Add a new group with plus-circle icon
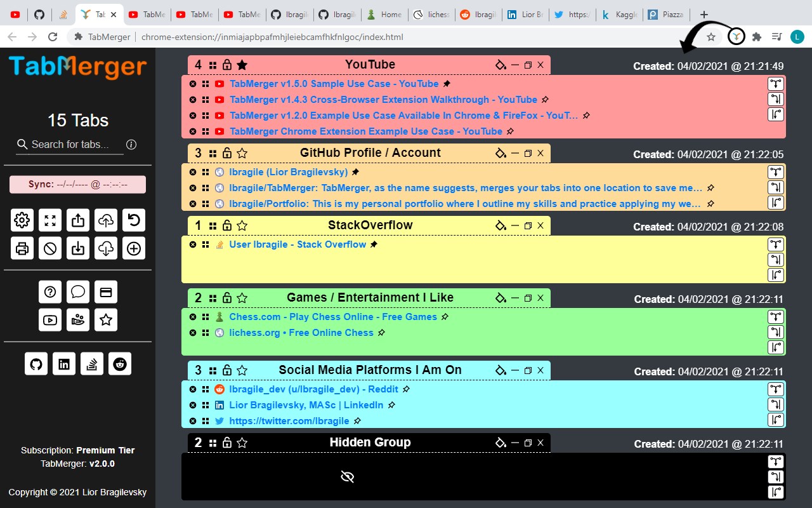This screenshot has height=508, width=812. click(x=134, y=248)
